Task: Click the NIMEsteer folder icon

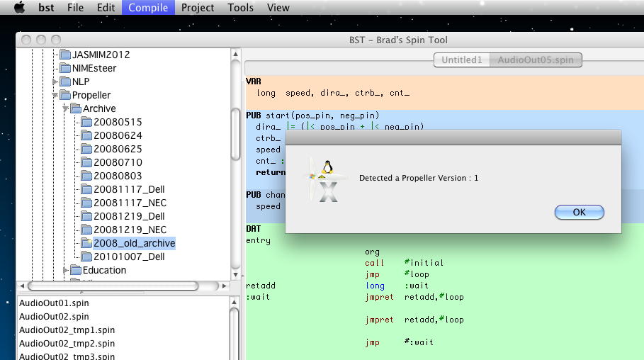Action: pyautogui.click(x=65, y=68)
